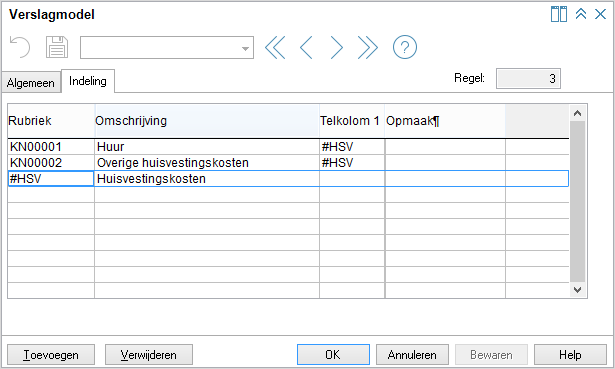
Task: Click the Annuleren button
Action: click(x=412, y=354)
